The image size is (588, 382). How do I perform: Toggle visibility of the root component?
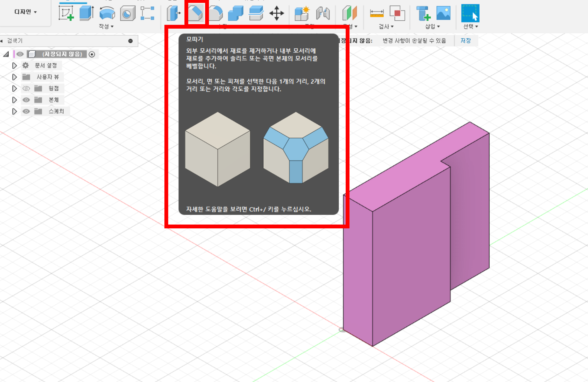(x=20, y=54)
